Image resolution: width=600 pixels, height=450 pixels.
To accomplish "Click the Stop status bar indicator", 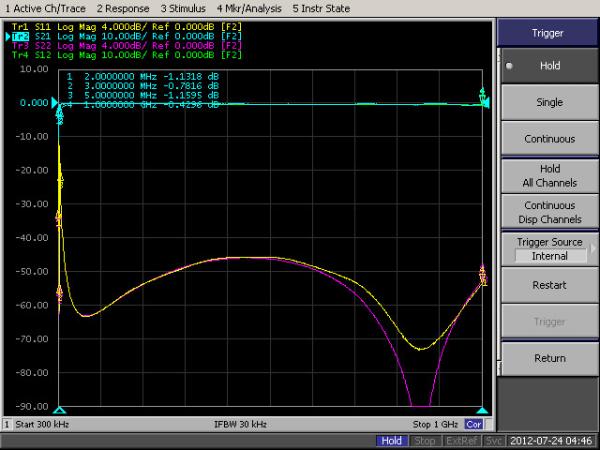I will click(x=424, y=441).
